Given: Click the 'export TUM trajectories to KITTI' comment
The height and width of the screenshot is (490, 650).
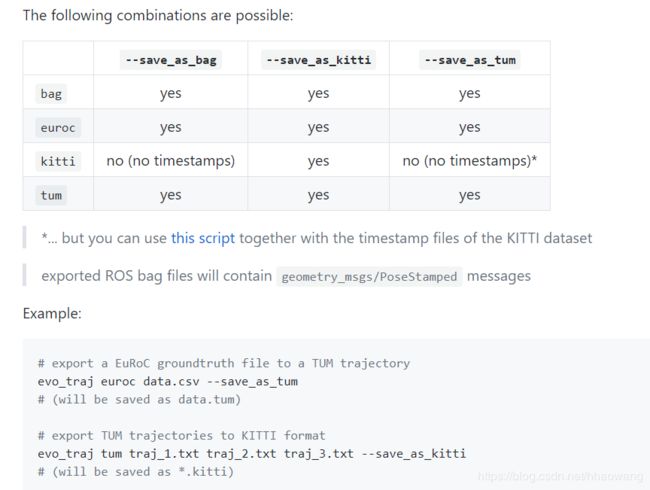Looking at the screenshot, I should [182, 436].
